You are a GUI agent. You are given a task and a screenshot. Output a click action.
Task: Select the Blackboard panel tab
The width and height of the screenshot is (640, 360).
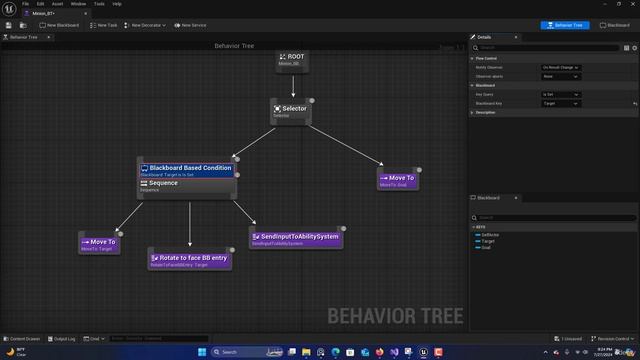[x=494, y=198]
